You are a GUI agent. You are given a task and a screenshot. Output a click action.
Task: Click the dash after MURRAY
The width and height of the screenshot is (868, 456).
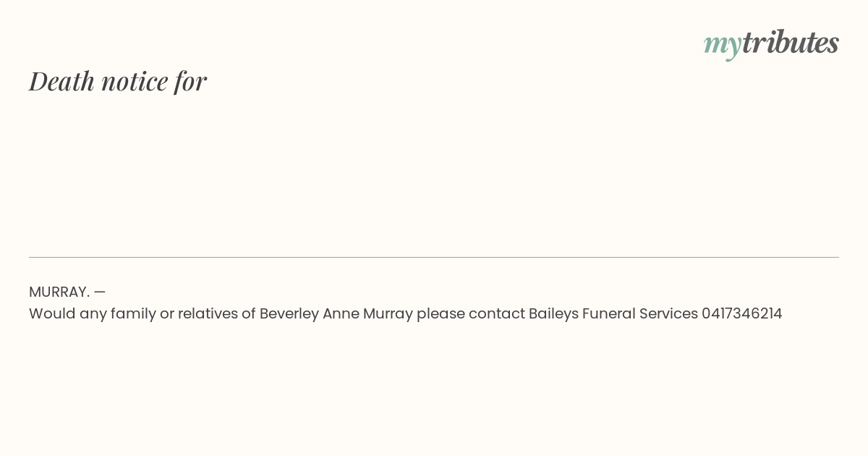tap(100, 292)
